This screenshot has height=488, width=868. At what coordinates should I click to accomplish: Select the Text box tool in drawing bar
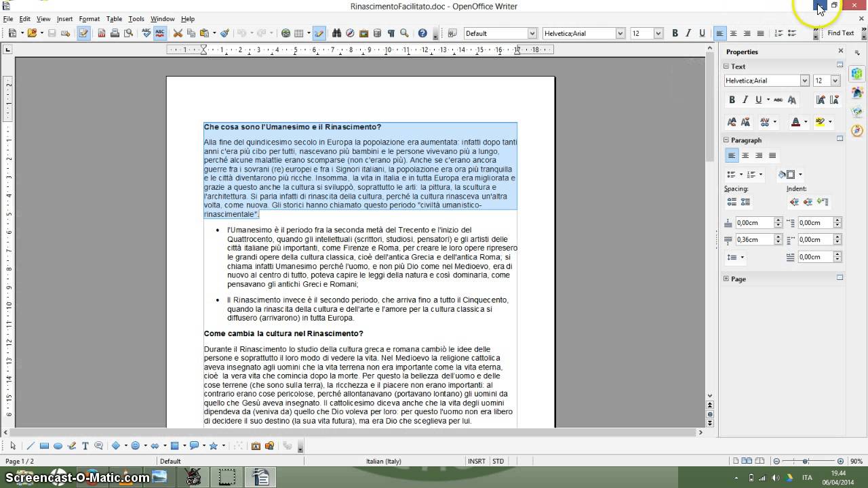[85, 446]
